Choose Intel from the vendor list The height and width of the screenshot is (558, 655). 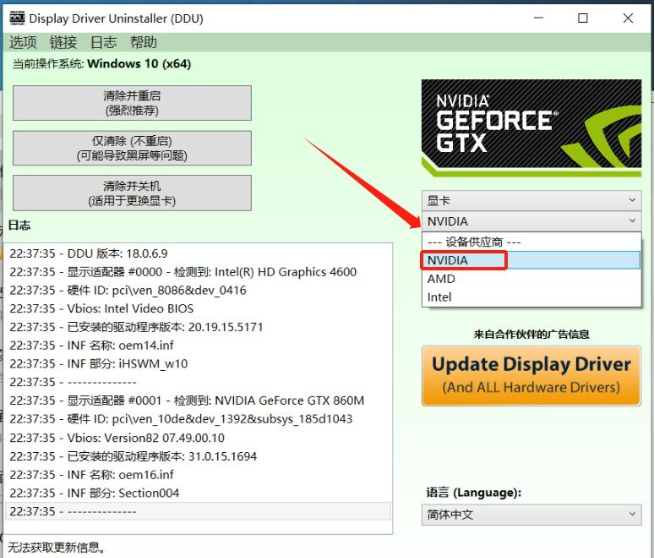[531, 297]
